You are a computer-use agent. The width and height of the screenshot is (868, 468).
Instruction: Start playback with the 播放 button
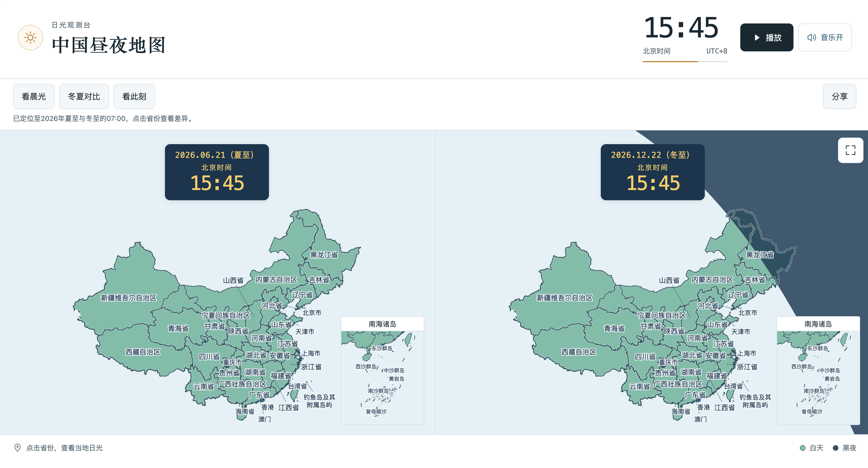coord(766,37)
